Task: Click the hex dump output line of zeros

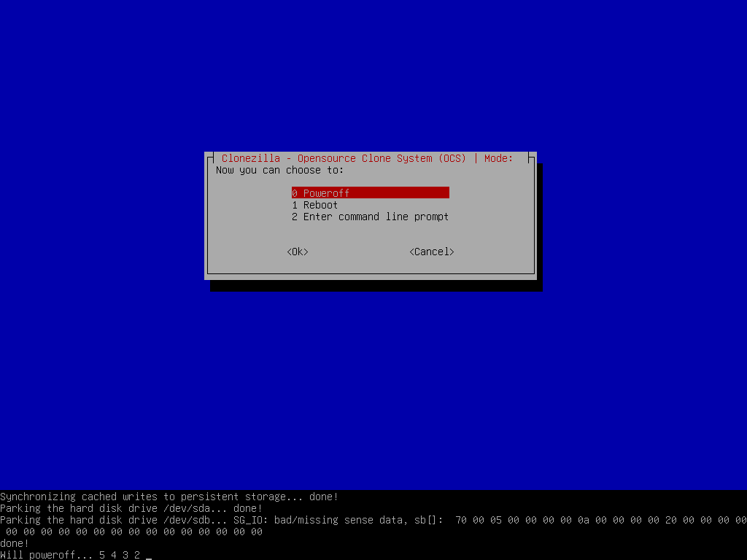Action: tap(131, 532)
